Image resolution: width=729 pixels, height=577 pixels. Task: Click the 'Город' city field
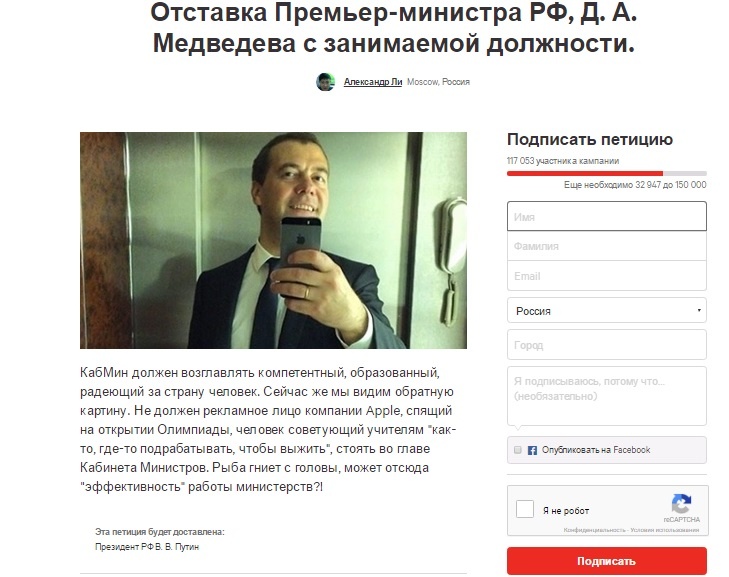[x=607, y=345]
